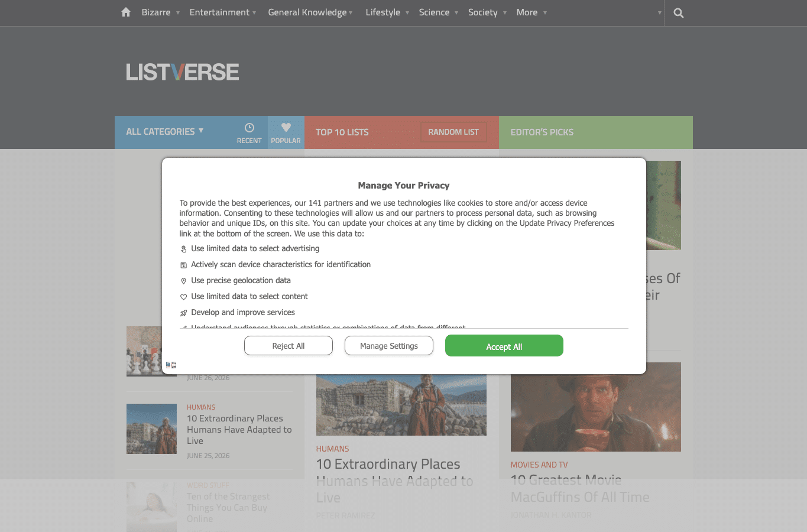Image resolution: width=807 pixels, height=532 pixels.
Task: Click the scan device characteristics purpose icon
Action: (183, 265)
